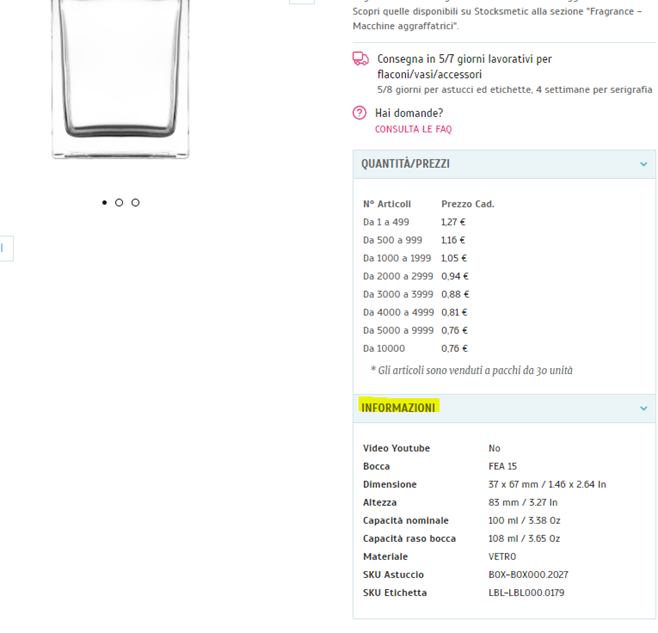Click the small box at the top beside the image
Viewport: 658px width, 633px height.
302,2
